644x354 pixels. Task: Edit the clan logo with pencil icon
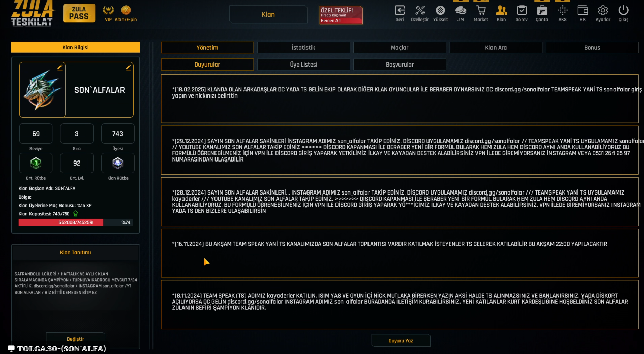point(60,67)
